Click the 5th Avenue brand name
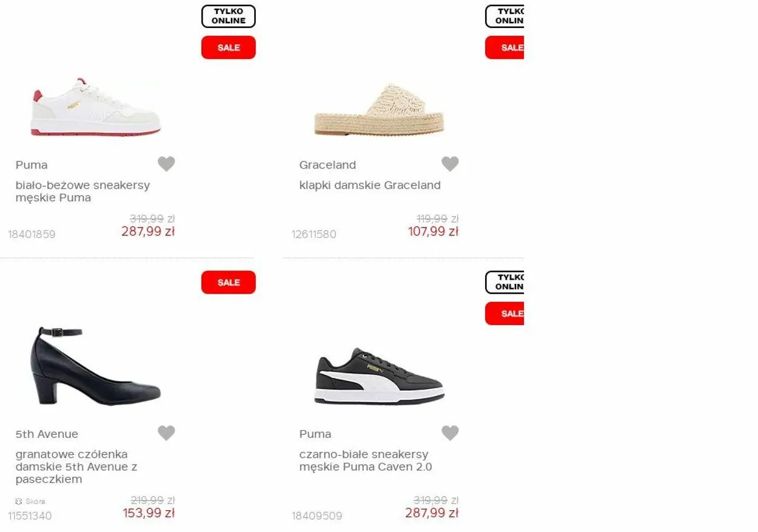This screenshot has width=758, height=532. (x=47, y=434)
